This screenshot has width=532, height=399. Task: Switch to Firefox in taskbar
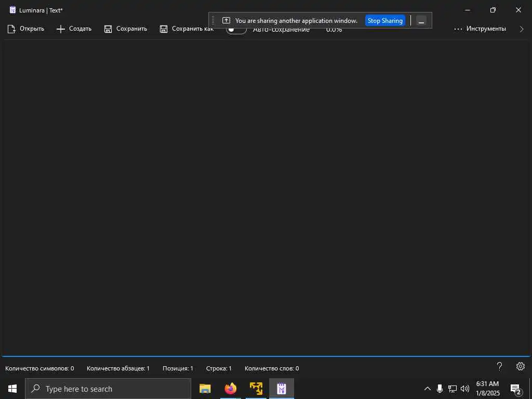pos(230,389)
